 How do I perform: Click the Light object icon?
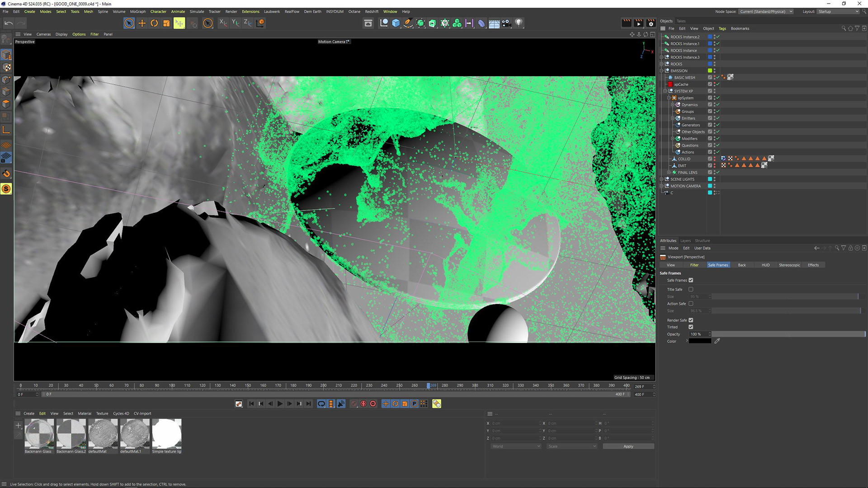[x=519, y=23]
